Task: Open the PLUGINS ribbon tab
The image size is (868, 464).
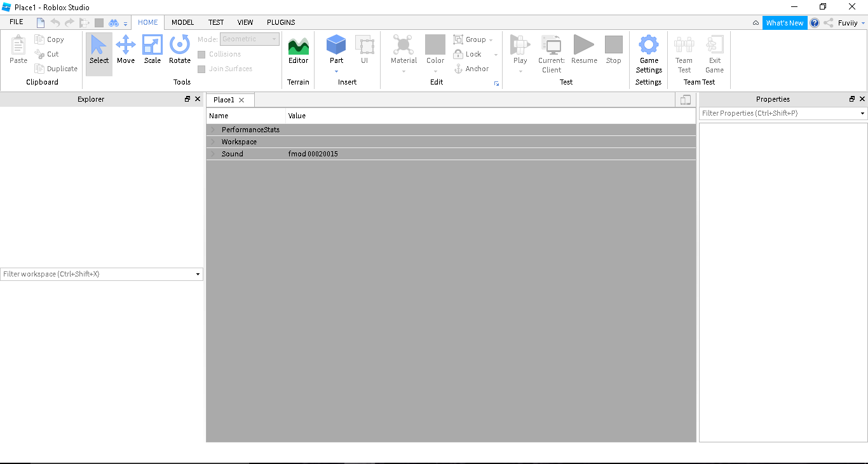Action: [281, 22]
